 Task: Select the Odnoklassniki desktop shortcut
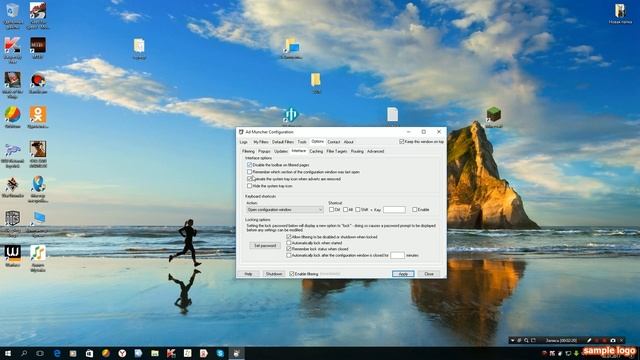point(38,118)
